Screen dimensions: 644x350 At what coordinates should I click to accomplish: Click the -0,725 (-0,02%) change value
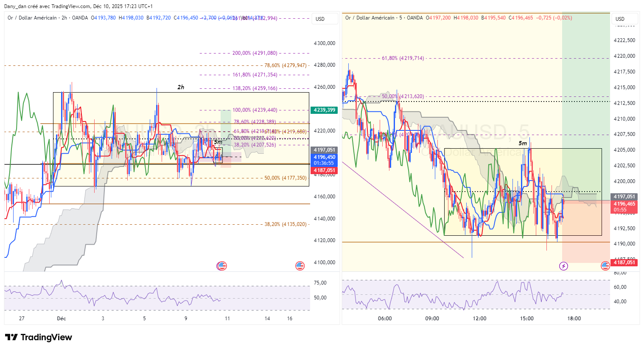554,18
